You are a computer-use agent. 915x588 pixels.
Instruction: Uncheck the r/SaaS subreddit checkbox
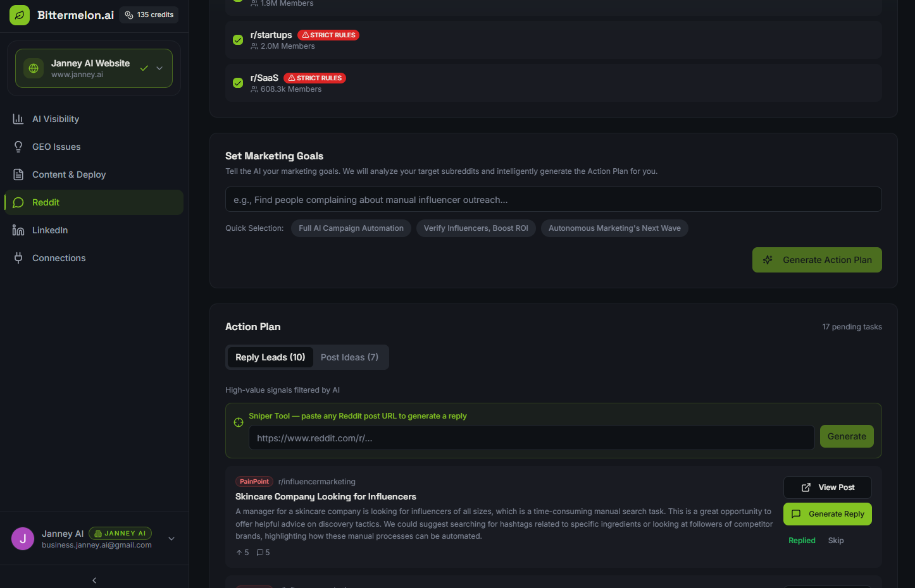click(238, 83)
